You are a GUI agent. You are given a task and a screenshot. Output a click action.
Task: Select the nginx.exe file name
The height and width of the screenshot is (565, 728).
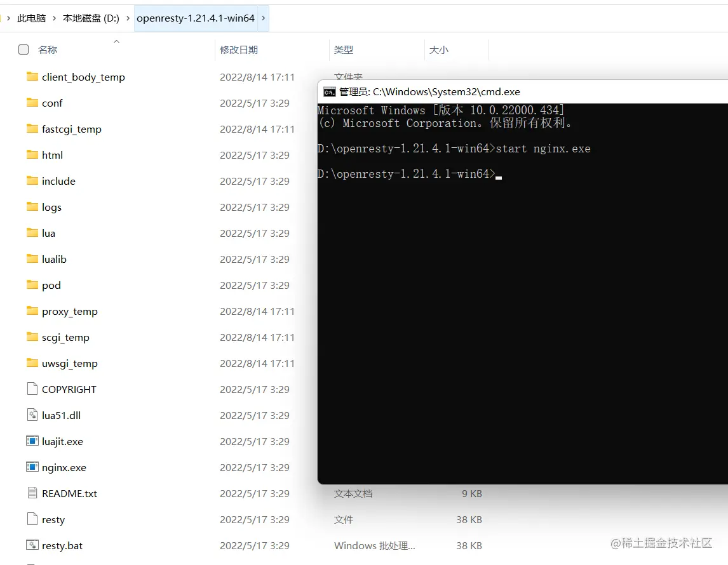[x=64, y=467]
